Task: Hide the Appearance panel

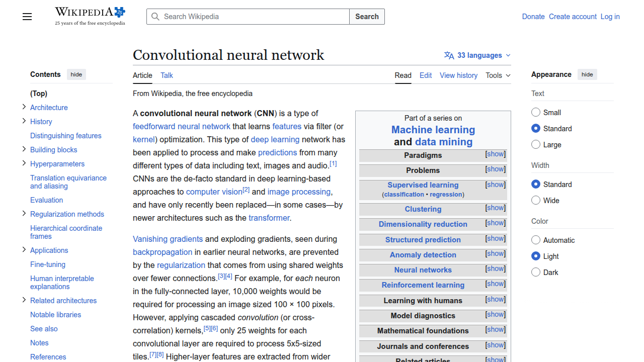Action: click(x=587, y=74)
